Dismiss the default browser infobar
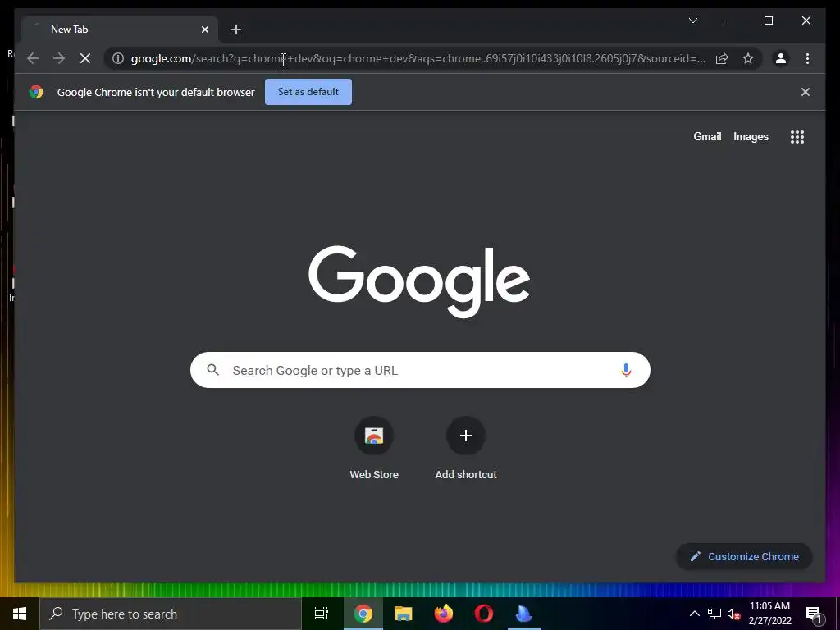The height and width of the screenshot is (630, 840). coord(806,92)
